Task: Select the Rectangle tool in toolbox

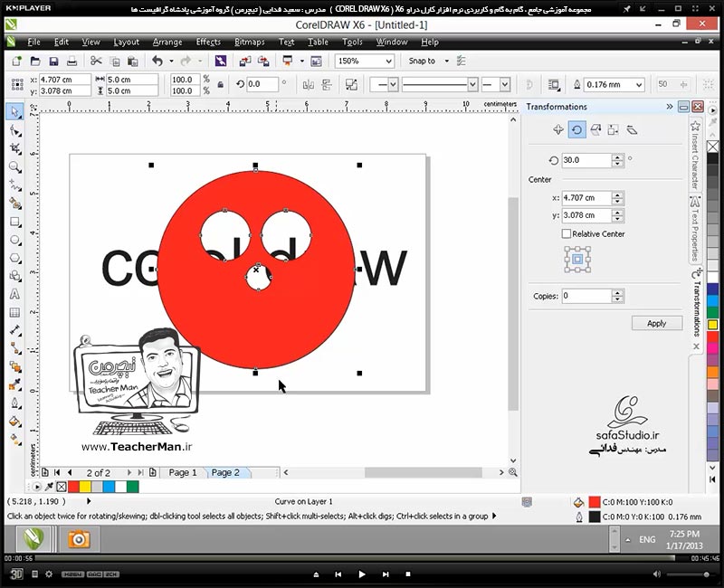Action: 14,222
